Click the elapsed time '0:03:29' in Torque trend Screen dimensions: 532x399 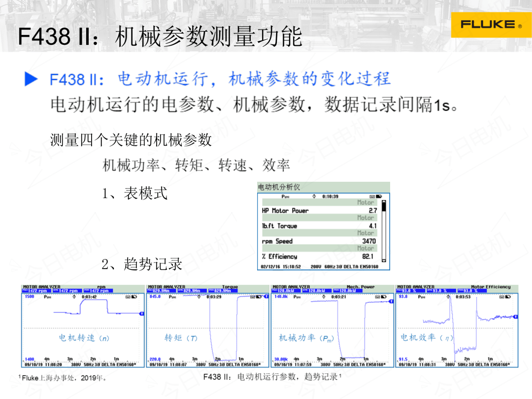[214, 297]
